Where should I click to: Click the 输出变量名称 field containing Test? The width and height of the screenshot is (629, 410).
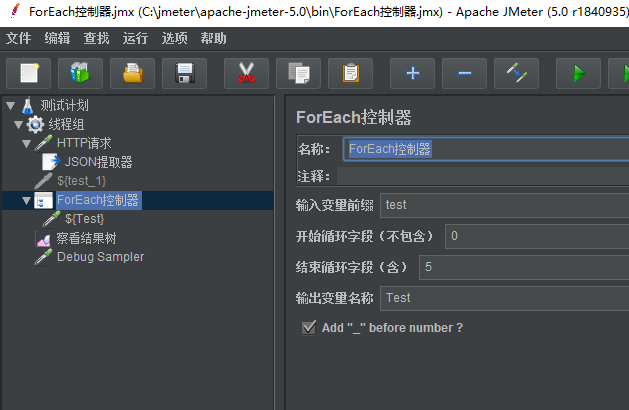tap(504, 298)
